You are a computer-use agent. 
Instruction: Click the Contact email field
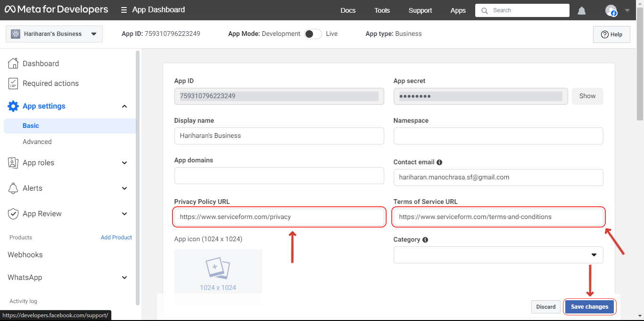click(x=498, y=177)
